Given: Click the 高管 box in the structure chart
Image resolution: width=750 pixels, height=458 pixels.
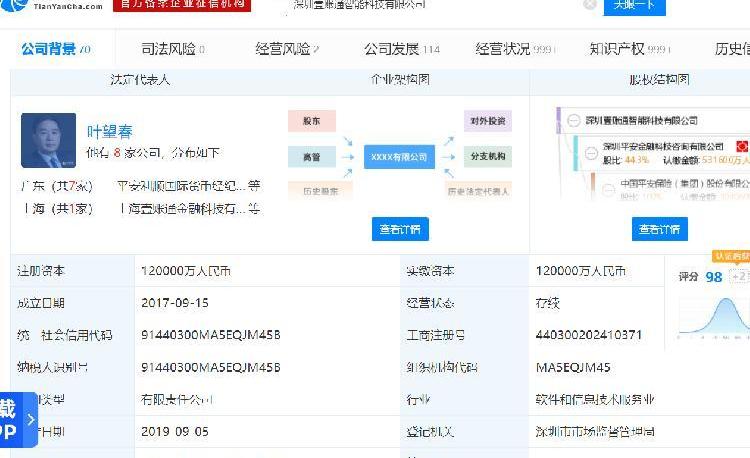Looking at the screenshot, I should [312, 157].
